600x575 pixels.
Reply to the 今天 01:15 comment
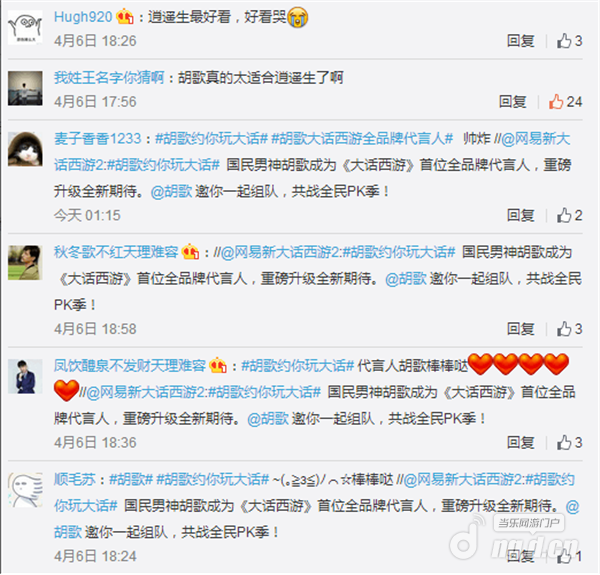tap(520, 215)
